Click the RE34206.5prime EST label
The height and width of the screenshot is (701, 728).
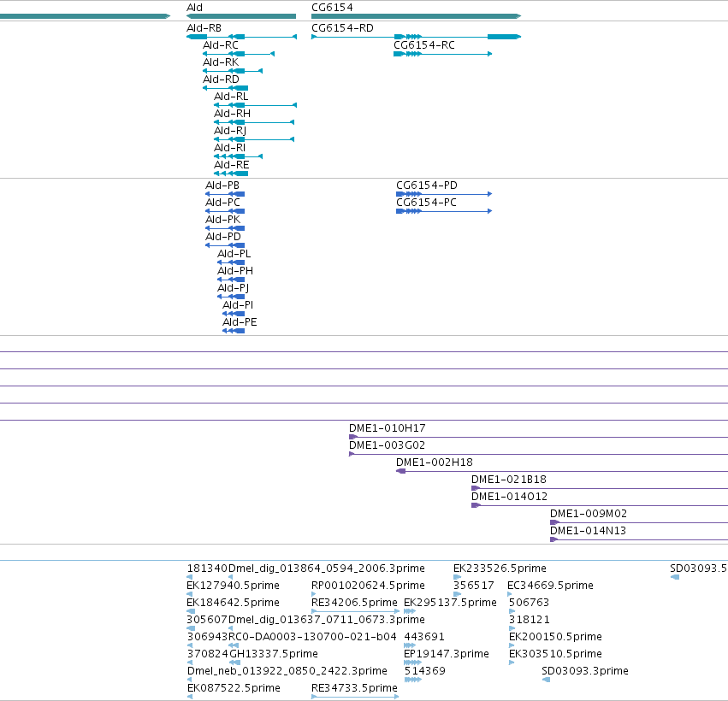pyautogui.click(x=355, y=603)
